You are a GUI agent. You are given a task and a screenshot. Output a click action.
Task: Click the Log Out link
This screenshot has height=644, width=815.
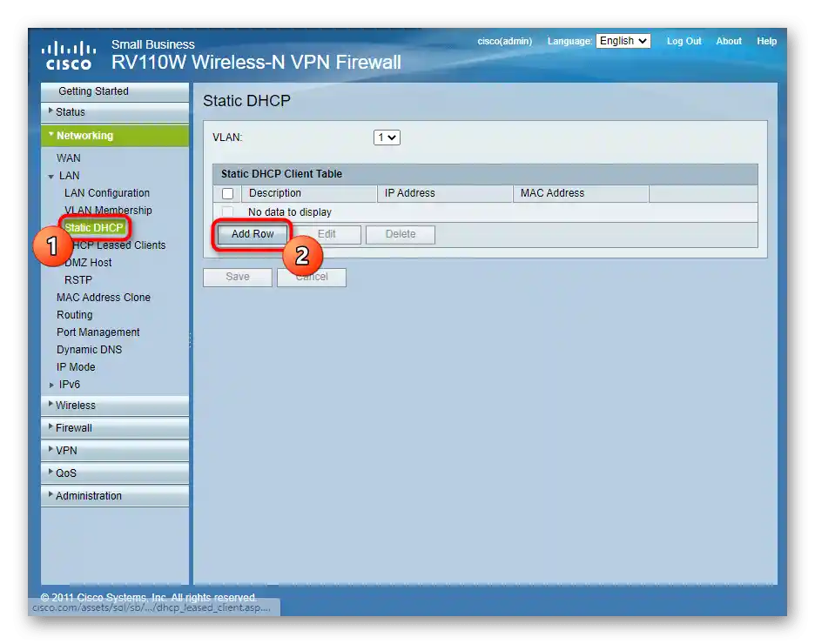pos(684,41)
